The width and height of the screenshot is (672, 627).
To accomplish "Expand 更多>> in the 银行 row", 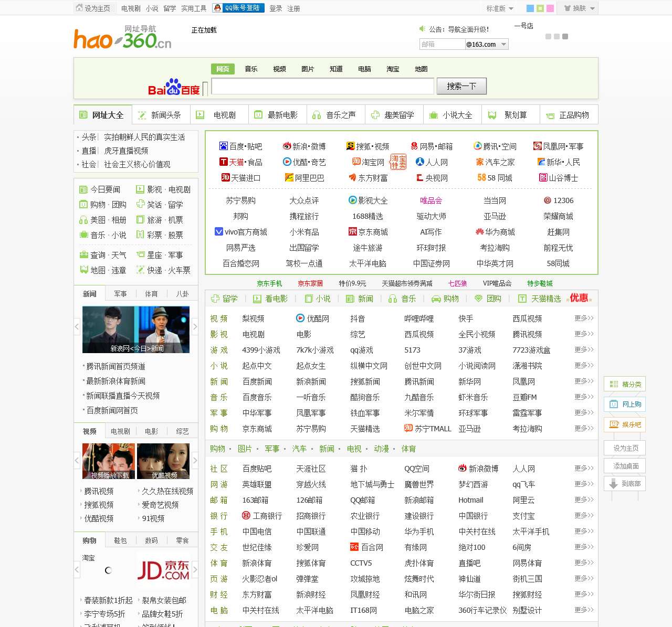I will pyautogui.click(x=584, y=516).
